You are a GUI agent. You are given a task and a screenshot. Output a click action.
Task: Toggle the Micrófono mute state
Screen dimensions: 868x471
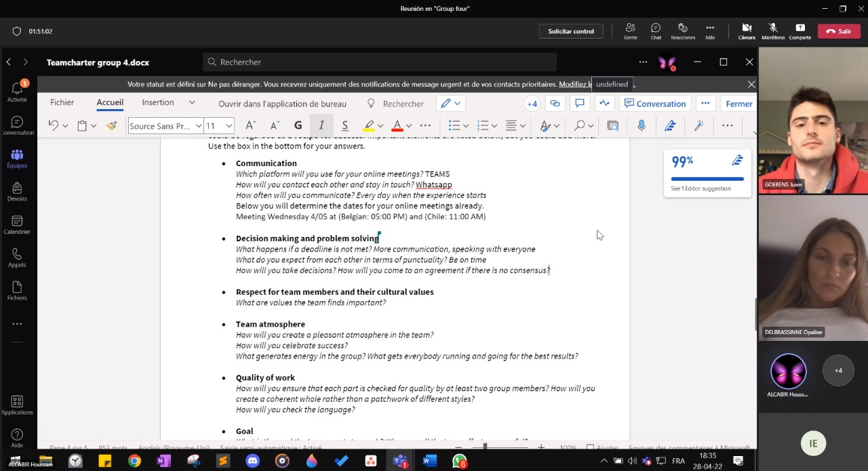pyautogui.click(x=773, y=31)
